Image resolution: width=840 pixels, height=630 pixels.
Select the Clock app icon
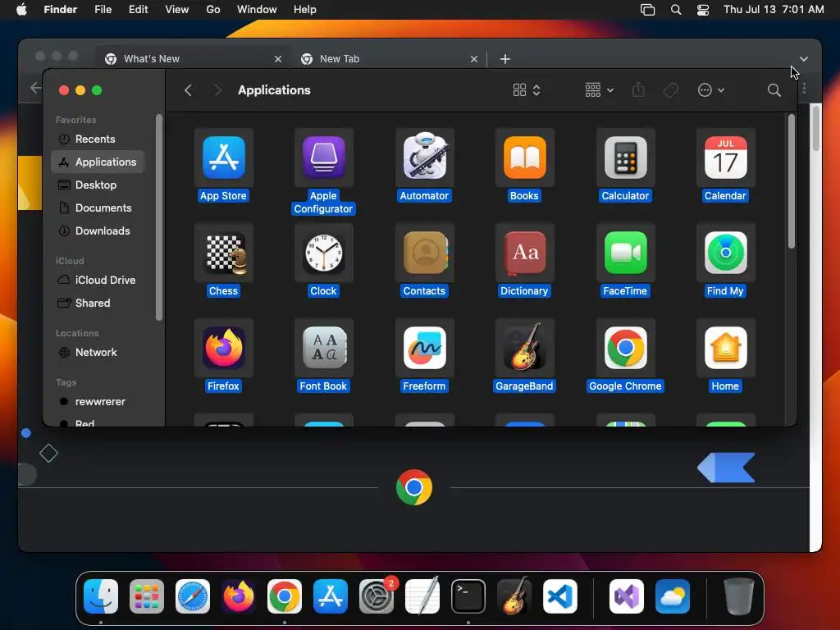click(323, 253)
